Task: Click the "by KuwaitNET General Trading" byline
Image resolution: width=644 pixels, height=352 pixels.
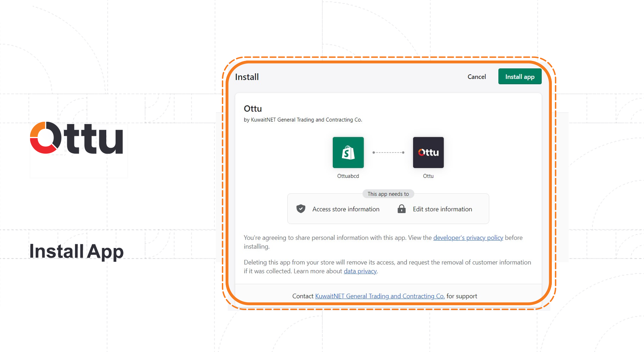Action: (x=302, y=120)
